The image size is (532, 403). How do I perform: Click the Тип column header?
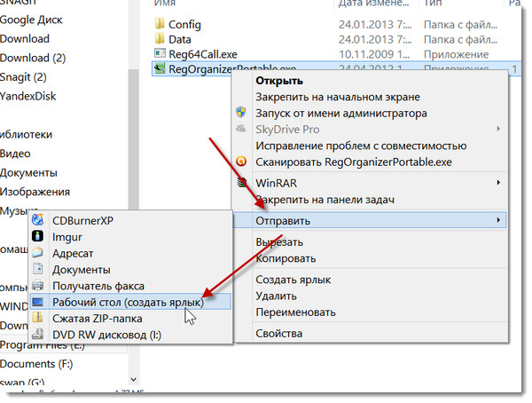click(433, 4)
